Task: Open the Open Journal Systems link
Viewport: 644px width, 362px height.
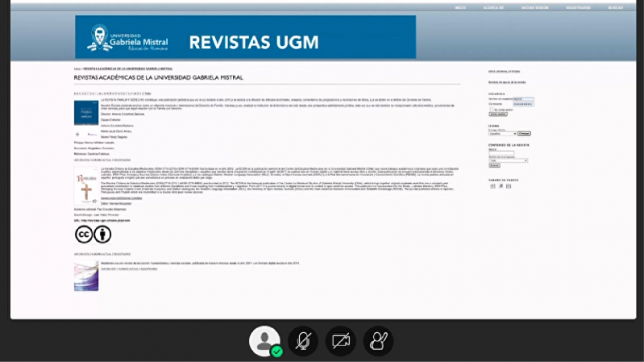Action: point(504,72)
